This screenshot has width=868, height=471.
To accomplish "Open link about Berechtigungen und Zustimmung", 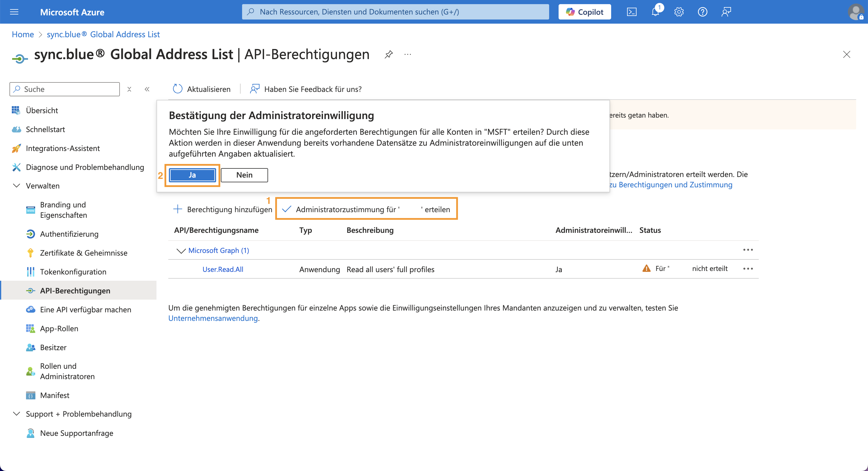I will coord(670,185).
